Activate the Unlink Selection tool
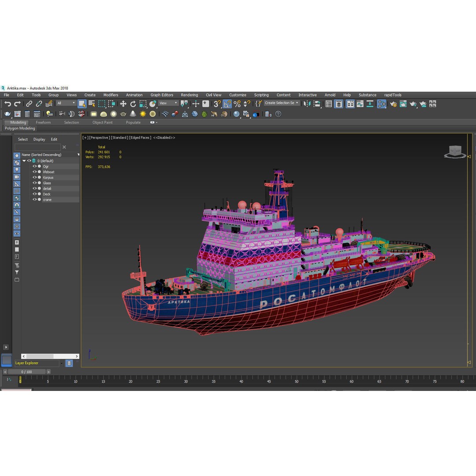 pos(39,104)
